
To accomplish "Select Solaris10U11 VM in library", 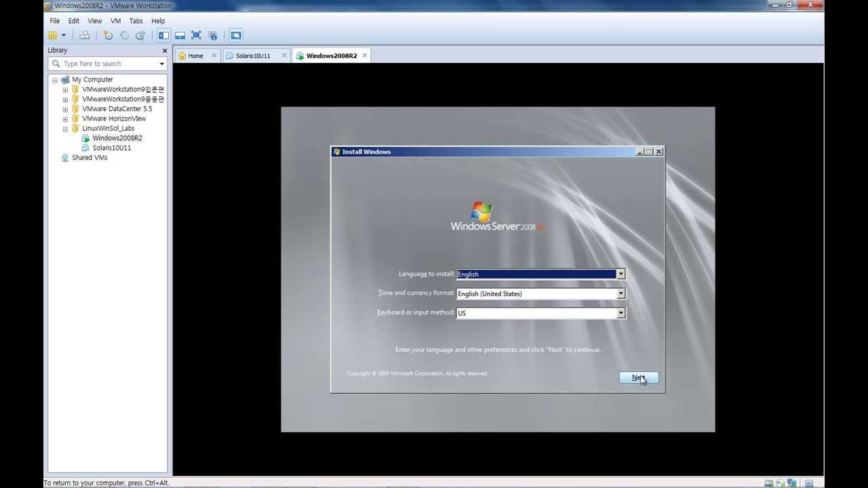I will [x=112, y=148].
